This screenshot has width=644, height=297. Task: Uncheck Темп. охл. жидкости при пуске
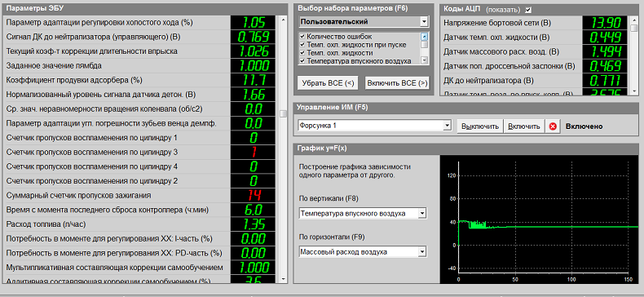pyautogui.click(x=302, y=44)
